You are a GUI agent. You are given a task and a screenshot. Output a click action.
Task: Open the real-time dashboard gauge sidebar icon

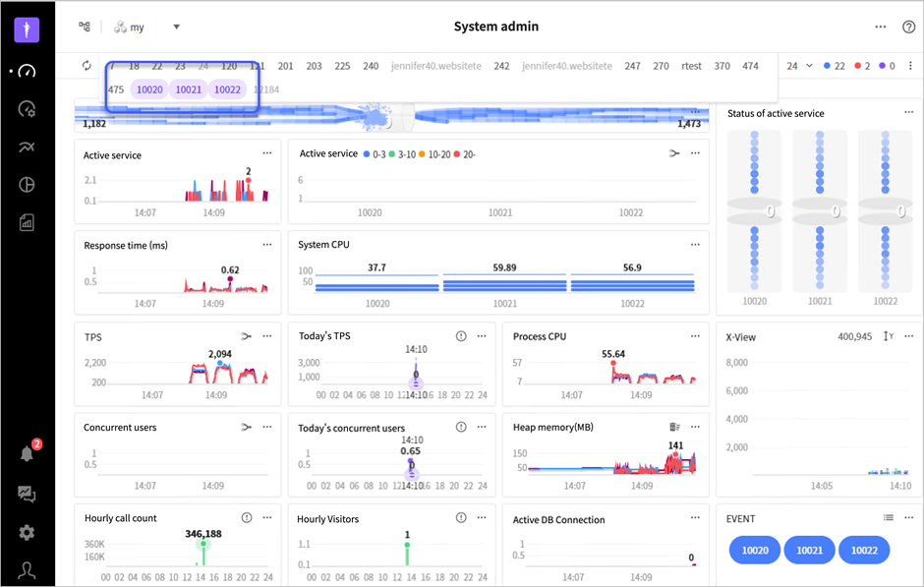pyautogui.click(x=27, y=72)
